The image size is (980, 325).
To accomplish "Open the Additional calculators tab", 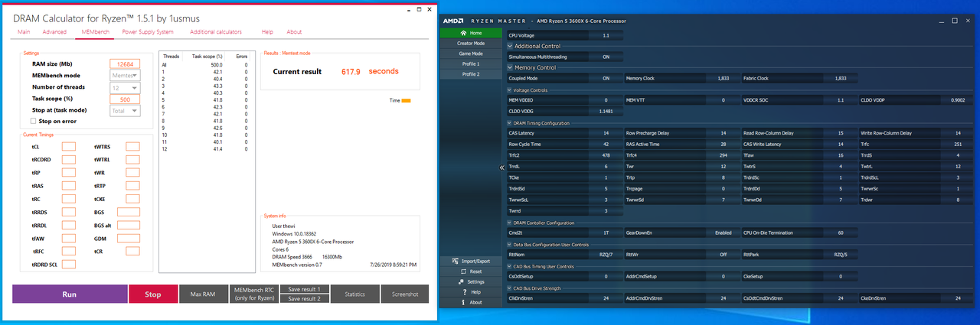I will click(216, 32).
